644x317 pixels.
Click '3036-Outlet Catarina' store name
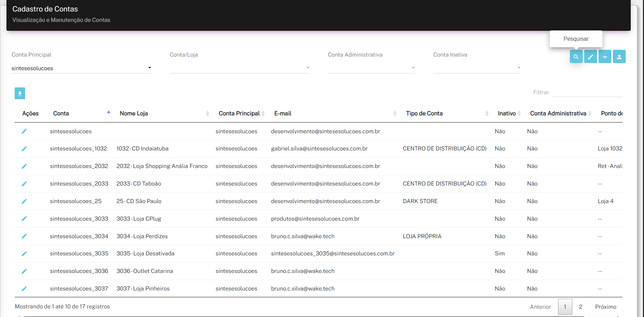[145, 271]
